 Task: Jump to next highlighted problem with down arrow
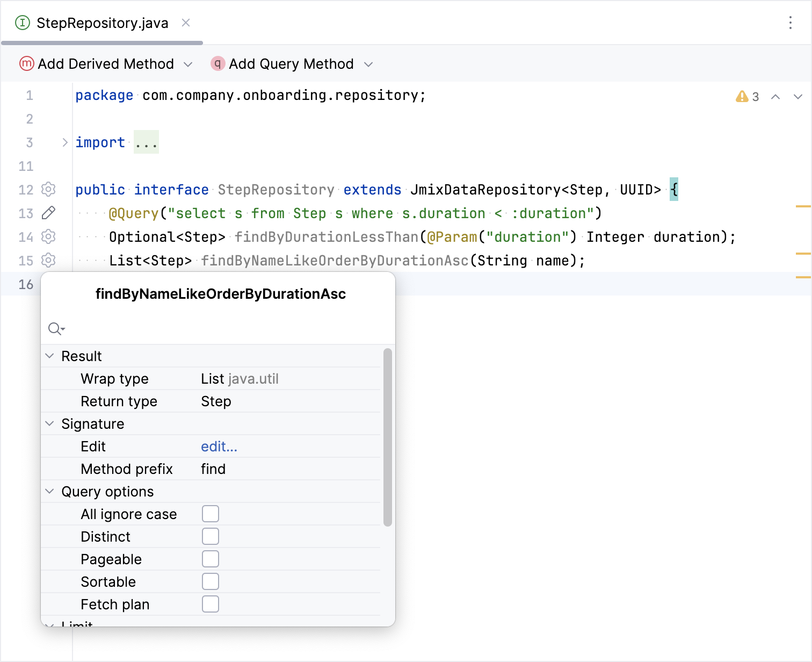point(798,97)
